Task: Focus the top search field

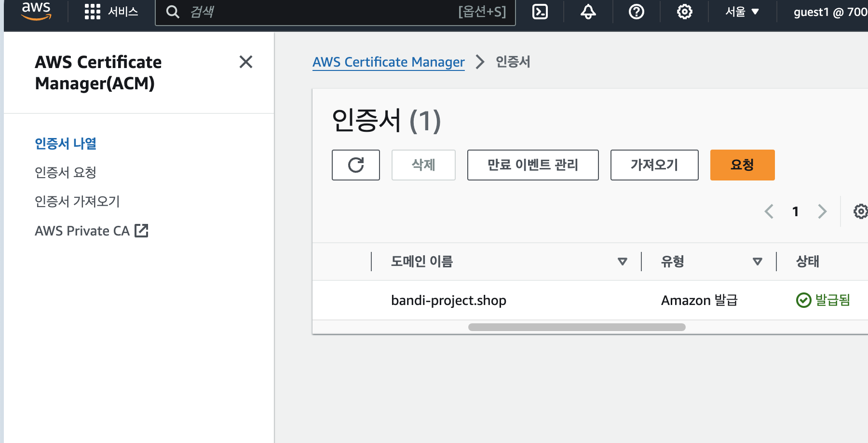Action: pos(335,12)
